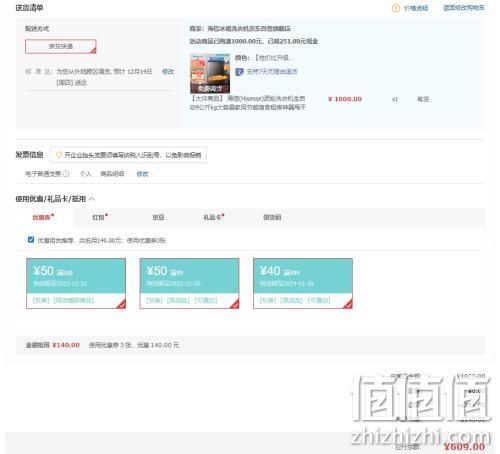Screen dimensions: 500x454
Task: Uncheck the recommended coupon combination checkbox
Action: 31,240
